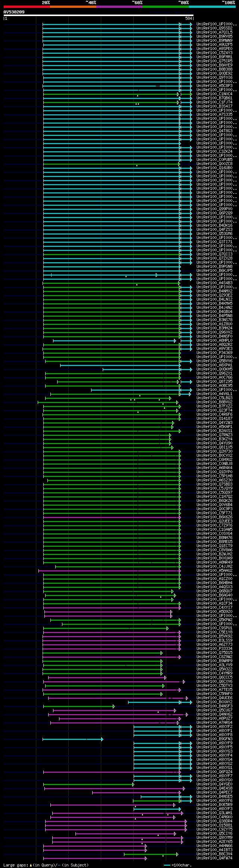Select hit label UniRef100_Q0DKH5
This screenshot has height=868, width=239.
(x=214, y=369)
